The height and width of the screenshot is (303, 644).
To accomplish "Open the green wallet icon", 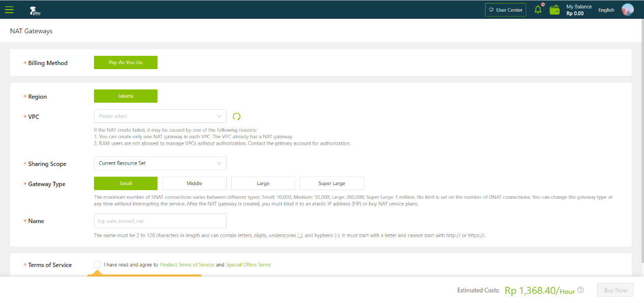I will (x=555, y=10).
